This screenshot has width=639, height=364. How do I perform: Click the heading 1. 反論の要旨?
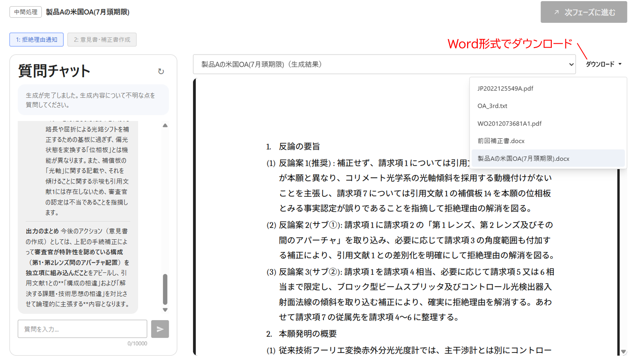(293, 146)
